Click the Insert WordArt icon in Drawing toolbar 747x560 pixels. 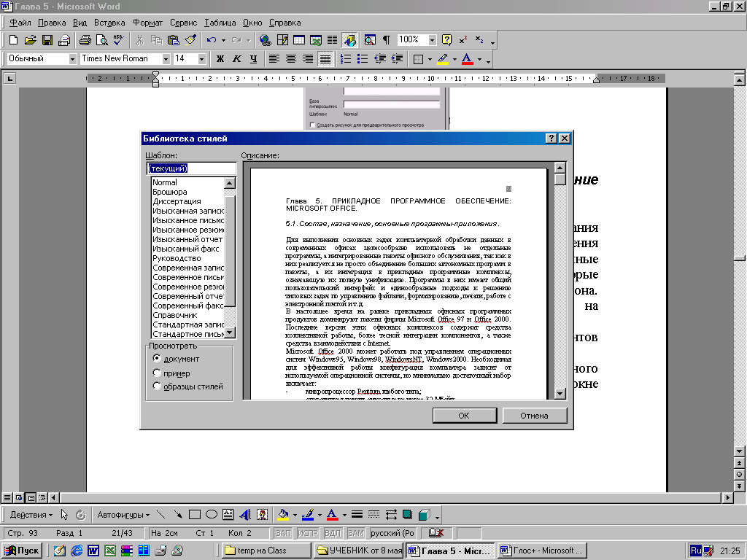coord(245,515)
